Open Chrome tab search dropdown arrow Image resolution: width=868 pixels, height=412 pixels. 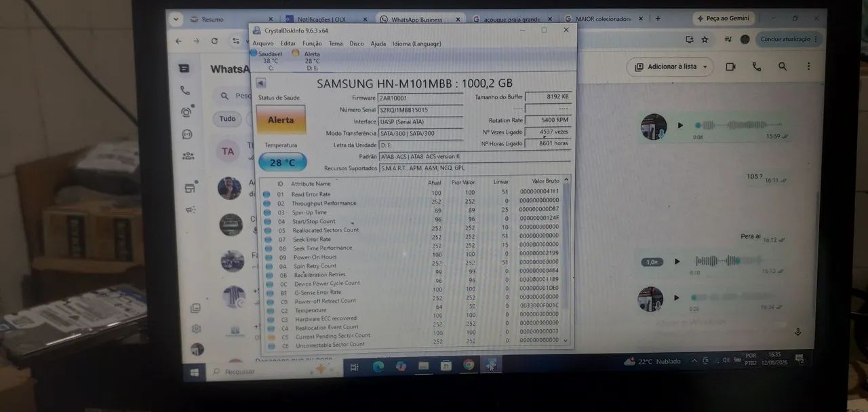(x=176, y=20)
